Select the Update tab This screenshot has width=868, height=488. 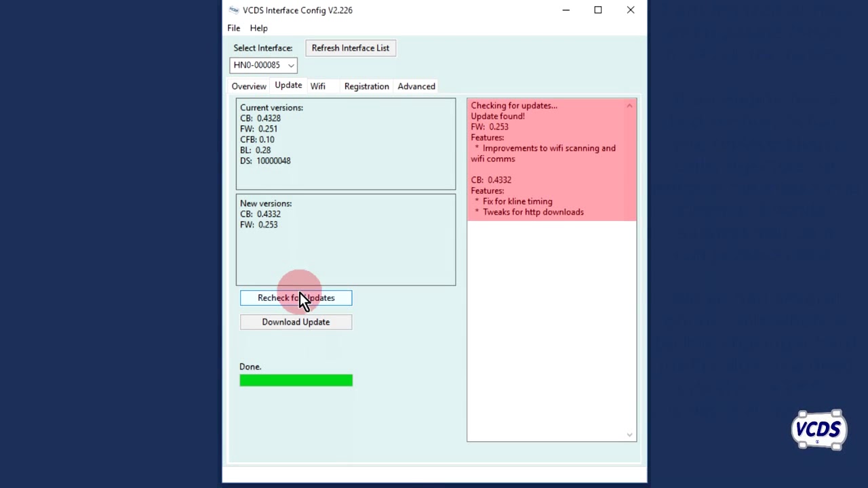click(x=288, y=85)
